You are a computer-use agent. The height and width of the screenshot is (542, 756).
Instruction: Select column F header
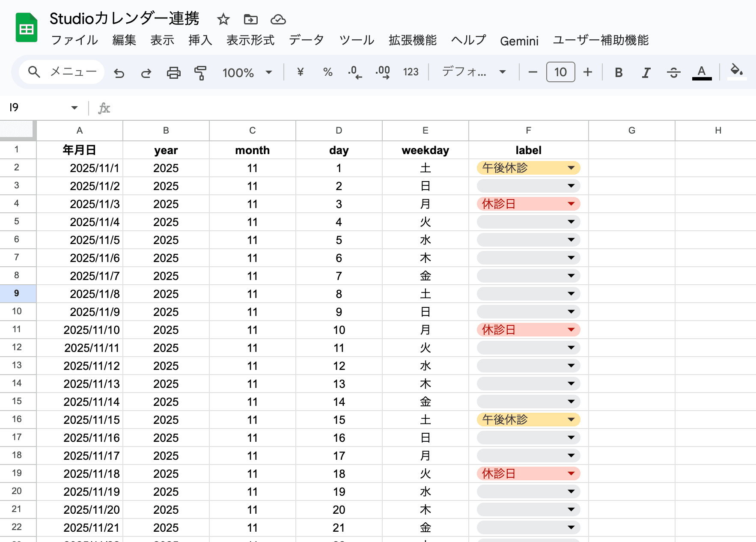click(x=529, y=131)
